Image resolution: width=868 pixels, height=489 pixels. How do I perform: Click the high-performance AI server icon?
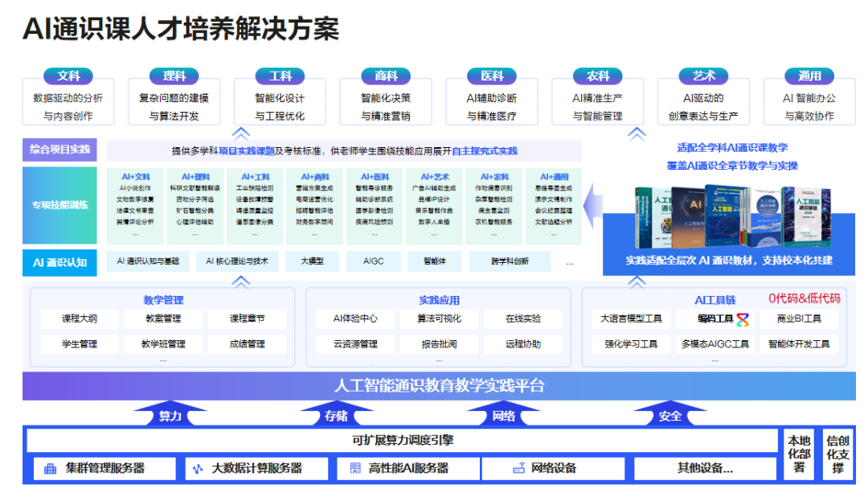pyautogui.click(x=355, y=469)
